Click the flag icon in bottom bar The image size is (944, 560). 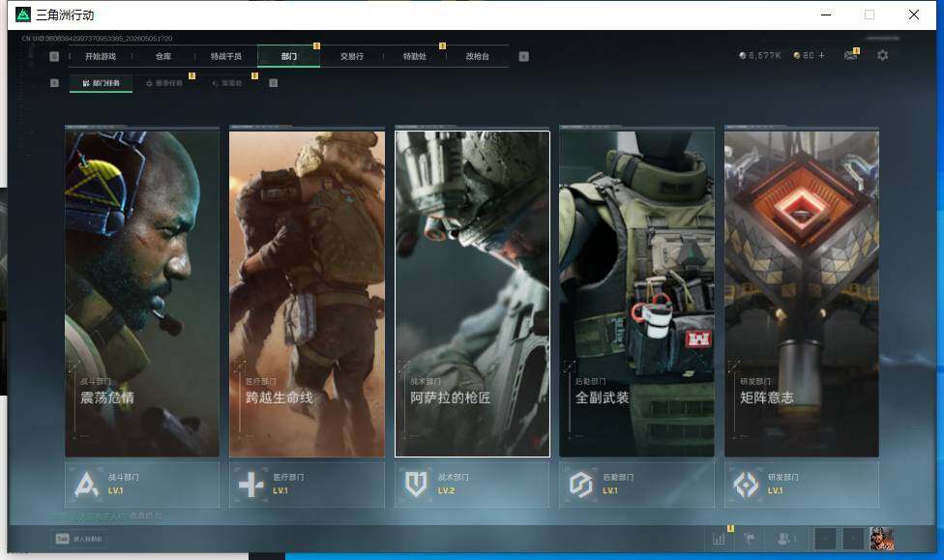click(x=750, y=539)
